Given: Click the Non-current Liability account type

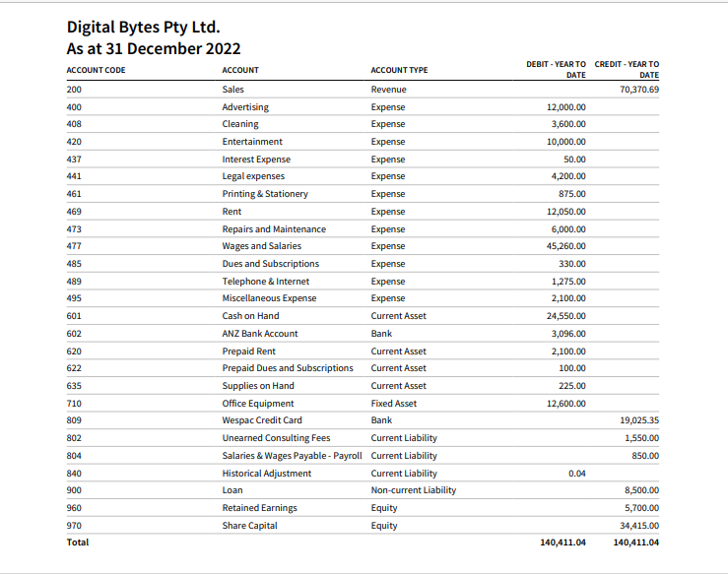Looking at the screenshot, I should click(x=414, y=490).
